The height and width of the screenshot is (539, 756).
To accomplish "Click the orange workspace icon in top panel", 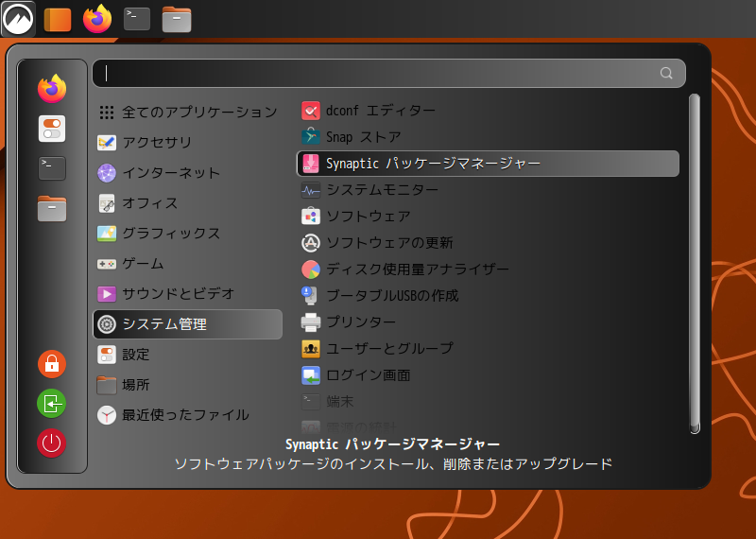I will [x=58, y=20].
